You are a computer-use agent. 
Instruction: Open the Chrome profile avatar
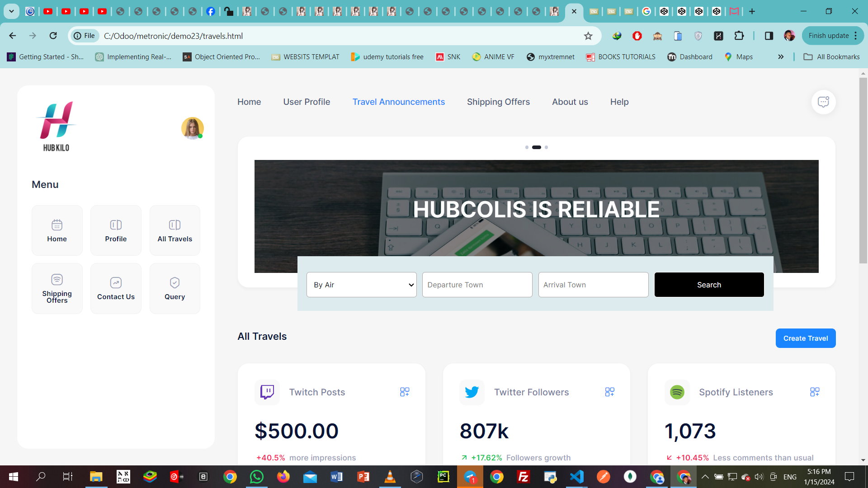pos(789,36)
